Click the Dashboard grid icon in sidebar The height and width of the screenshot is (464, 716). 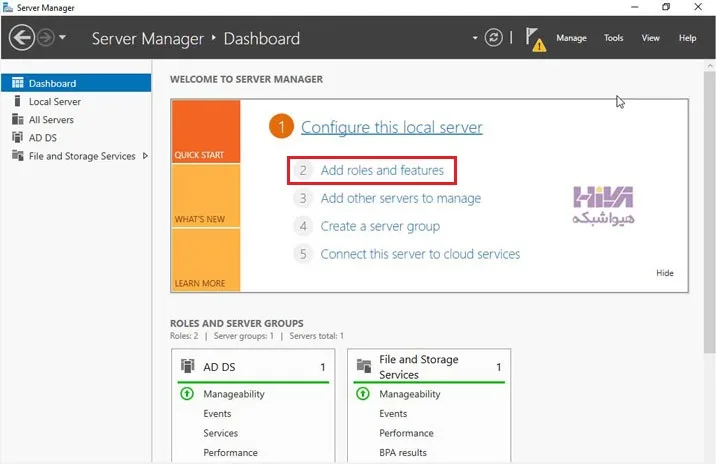17,83
